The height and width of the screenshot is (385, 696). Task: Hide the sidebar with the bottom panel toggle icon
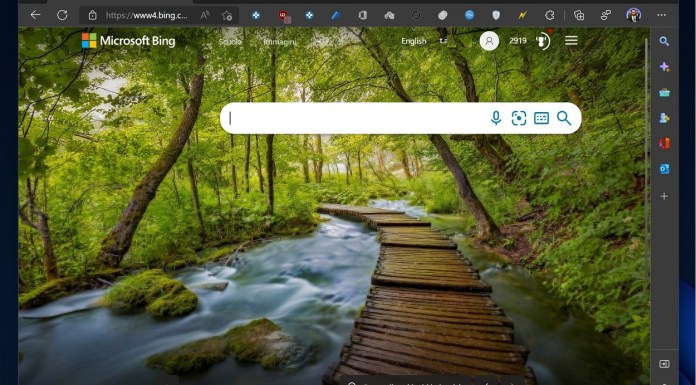664,364
